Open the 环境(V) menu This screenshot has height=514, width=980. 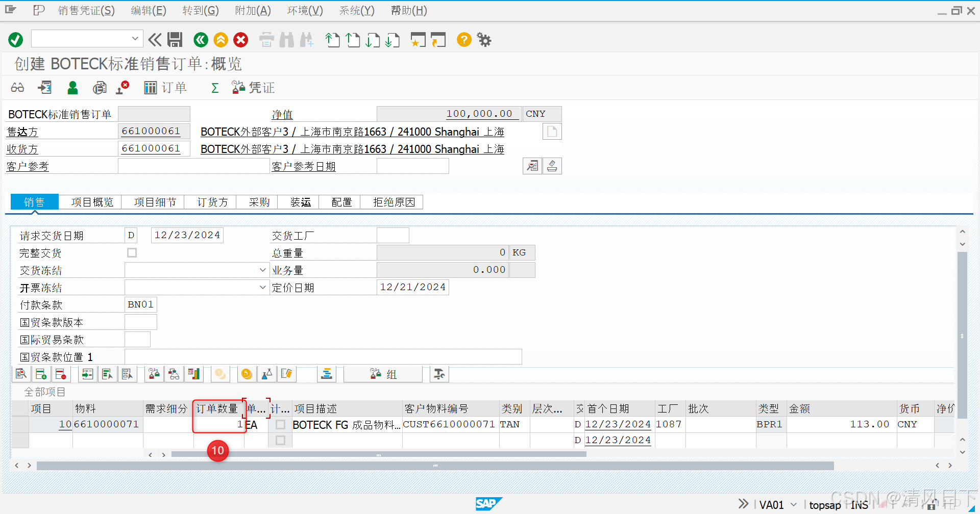tap(305, 11)
